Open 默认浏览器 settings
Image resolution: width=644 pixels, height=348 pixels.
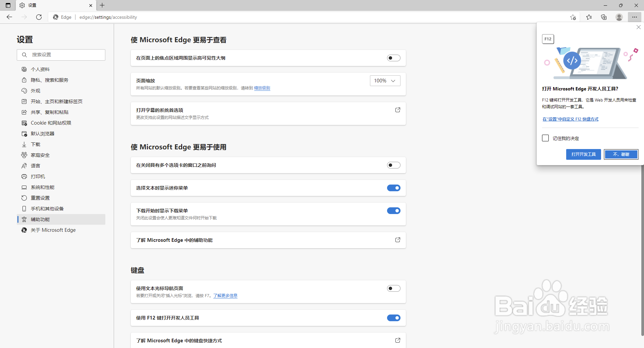61,134
